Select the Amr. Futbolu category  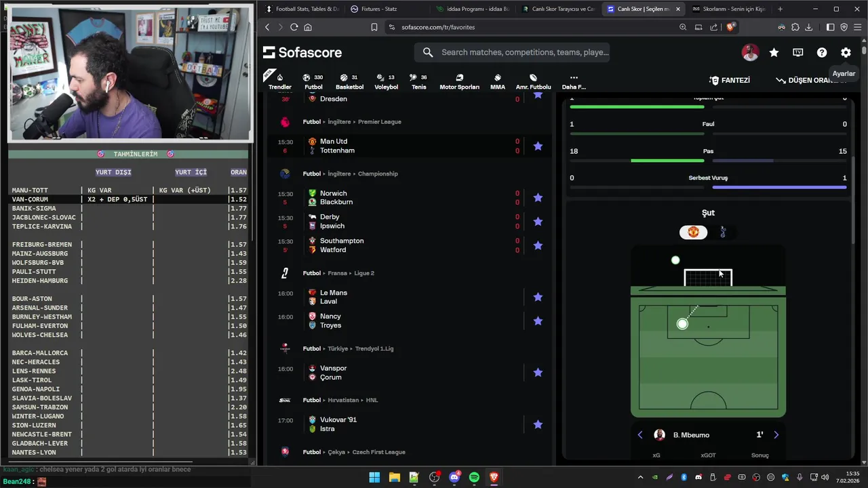coord(533,81)
